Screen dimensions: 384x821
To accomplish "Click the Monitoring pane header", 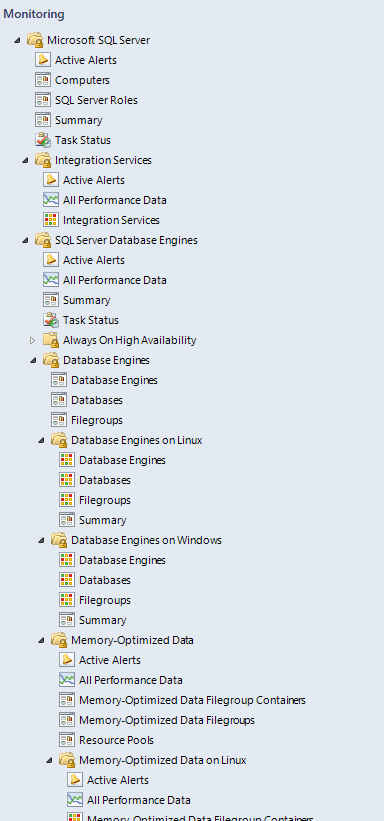I will (34, 14).
